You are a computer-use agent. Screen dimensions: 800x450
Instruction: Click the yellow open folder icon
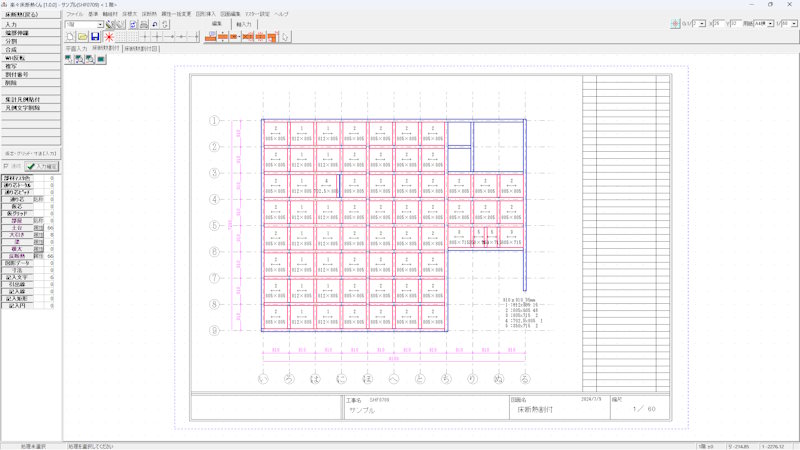[82, 37]
